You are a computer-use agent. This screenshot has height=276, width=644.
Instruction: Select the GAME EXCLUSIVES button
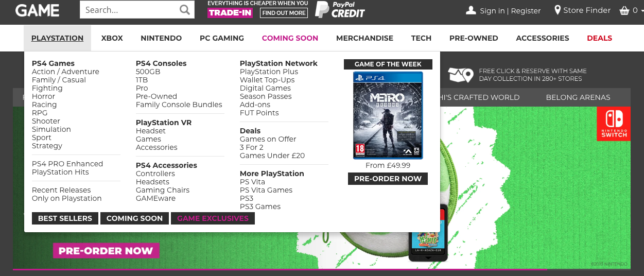213,218
